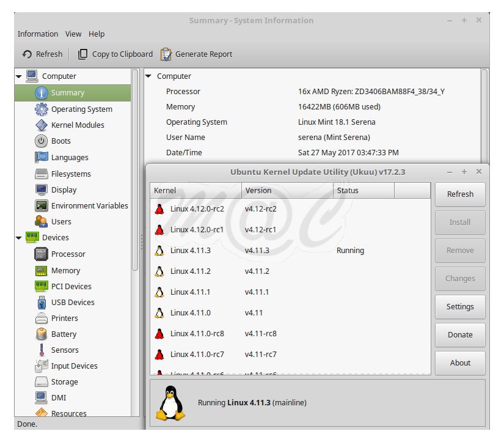Select the Battery icon

click(42, 334)
